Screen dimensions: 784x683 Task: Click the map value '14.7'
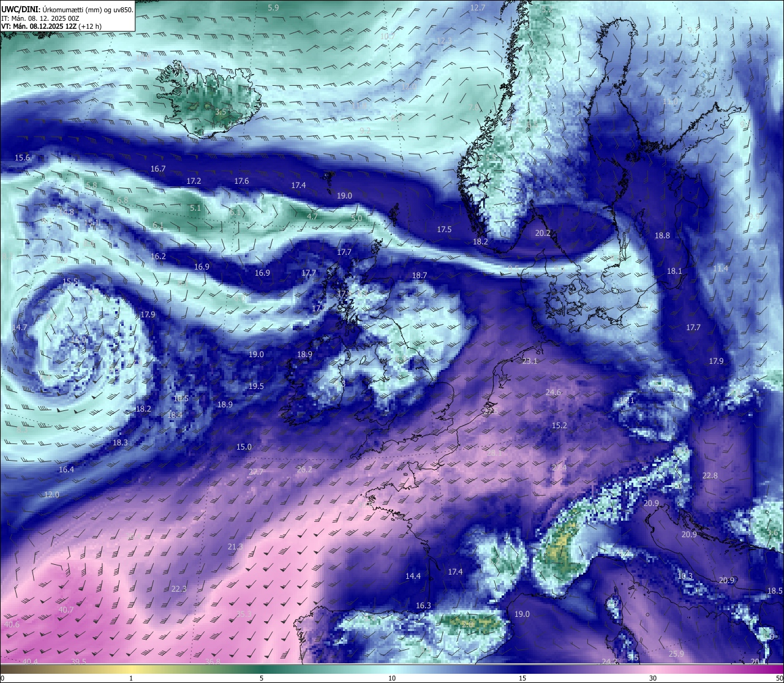click(20, 328)
